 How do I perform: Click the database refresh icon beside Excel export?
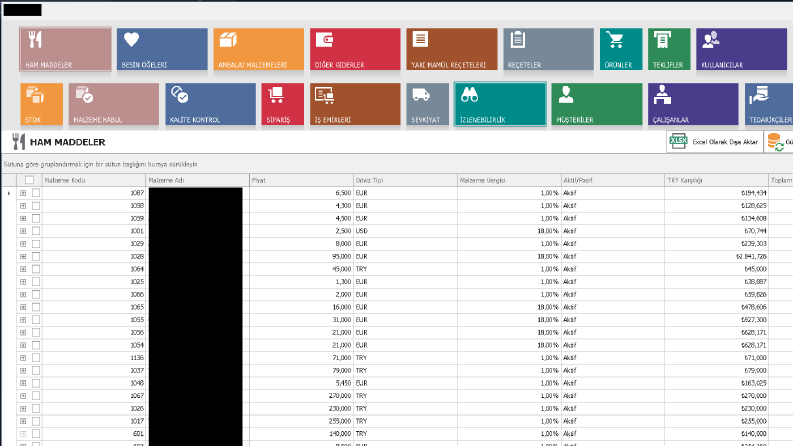point(775,142)
